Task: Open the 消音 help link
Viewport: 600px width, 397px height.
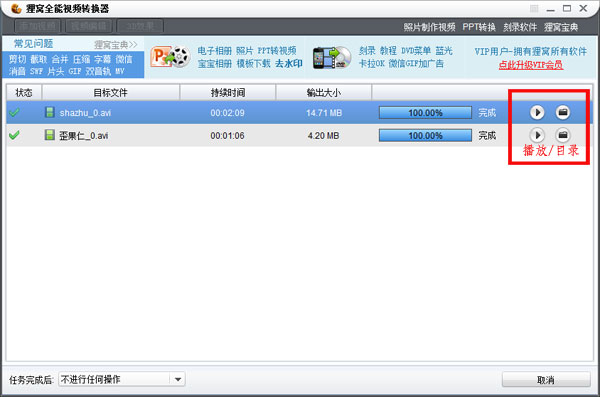Action: coord(17,71)
